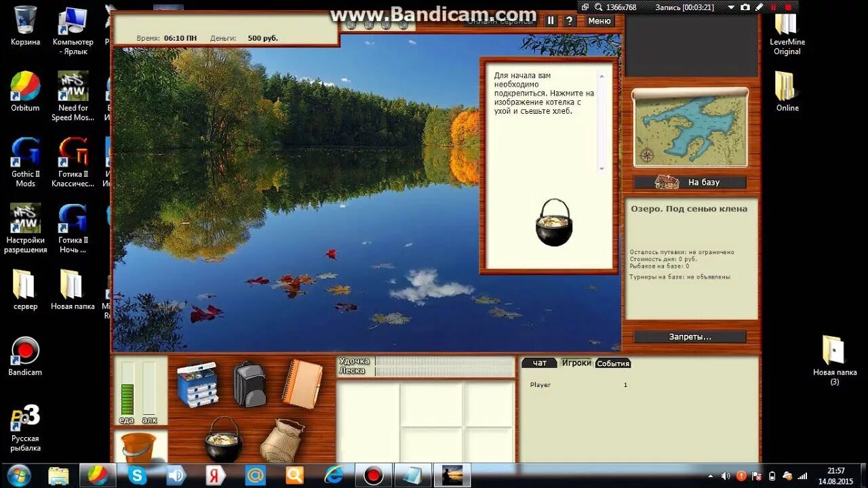Open the Online folder on desktop

pyautogui.click(x=787, y=91)
